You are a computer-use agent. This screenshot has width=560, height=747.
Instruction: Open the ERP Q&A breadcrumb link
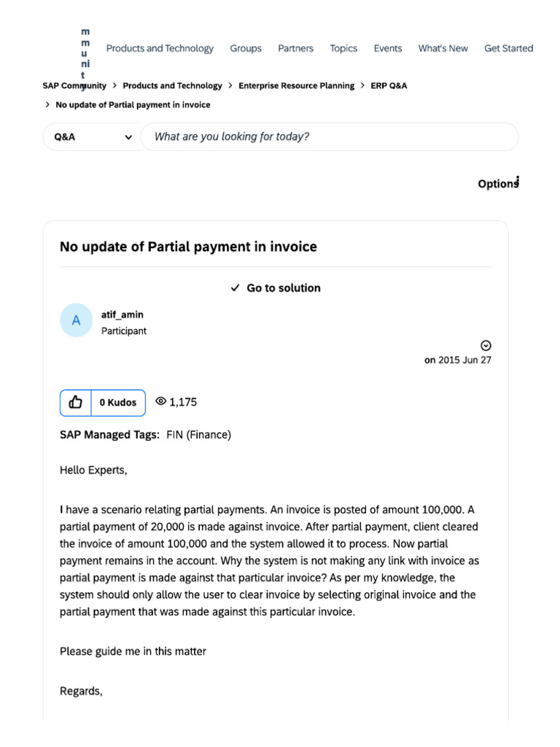(389, 86)
